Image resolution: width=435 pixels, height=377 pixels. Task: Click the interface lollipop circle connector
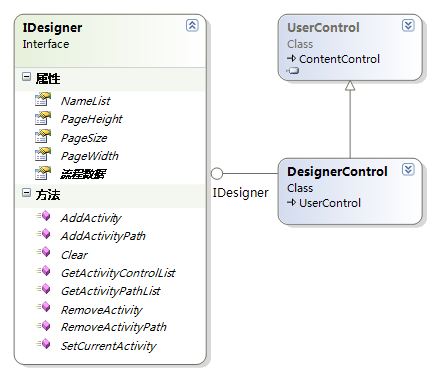click(217, 173)
